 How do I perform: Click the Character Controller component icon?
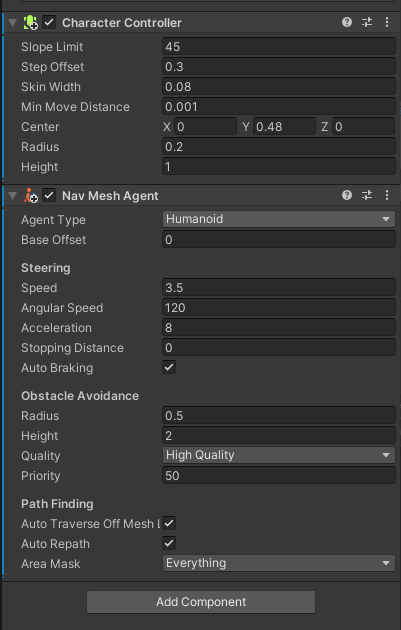31,22
